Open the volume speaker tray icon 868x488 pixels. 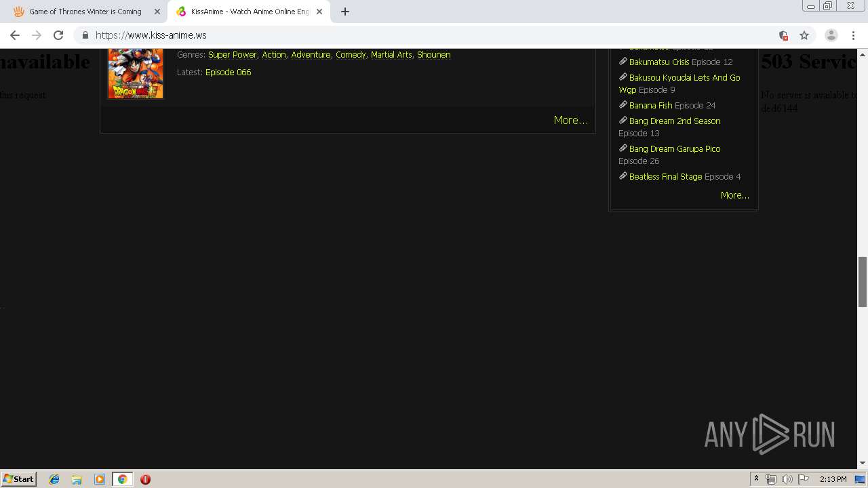(x=787, y=479)
